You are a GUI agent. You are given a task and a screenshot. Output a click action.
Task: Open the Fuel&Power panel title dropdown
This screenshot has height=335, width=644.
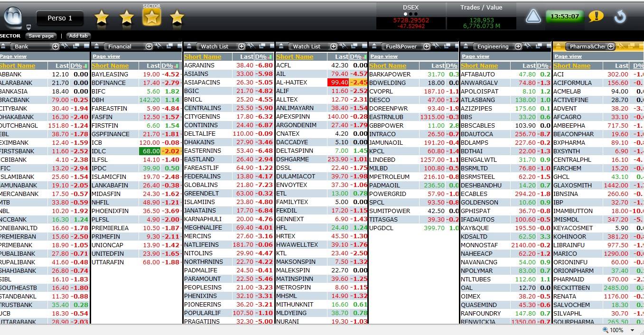tap(402, 47)
